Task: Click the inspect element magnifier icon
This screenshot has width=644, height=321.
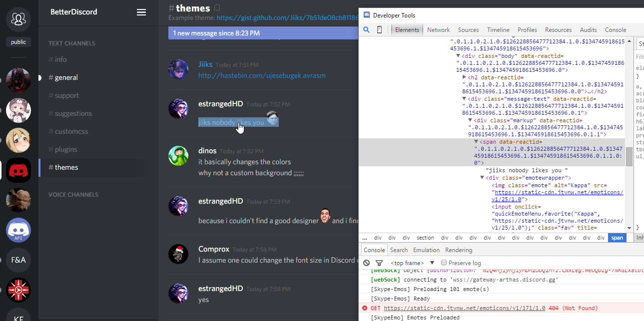Action: click(x=366, y=29)
